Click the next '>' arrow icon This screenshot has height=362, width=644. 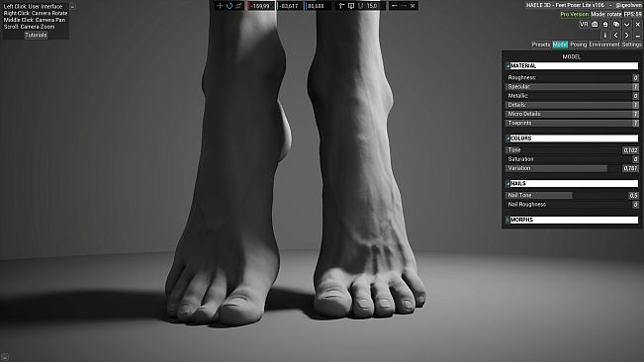click(x=627, y=36)
